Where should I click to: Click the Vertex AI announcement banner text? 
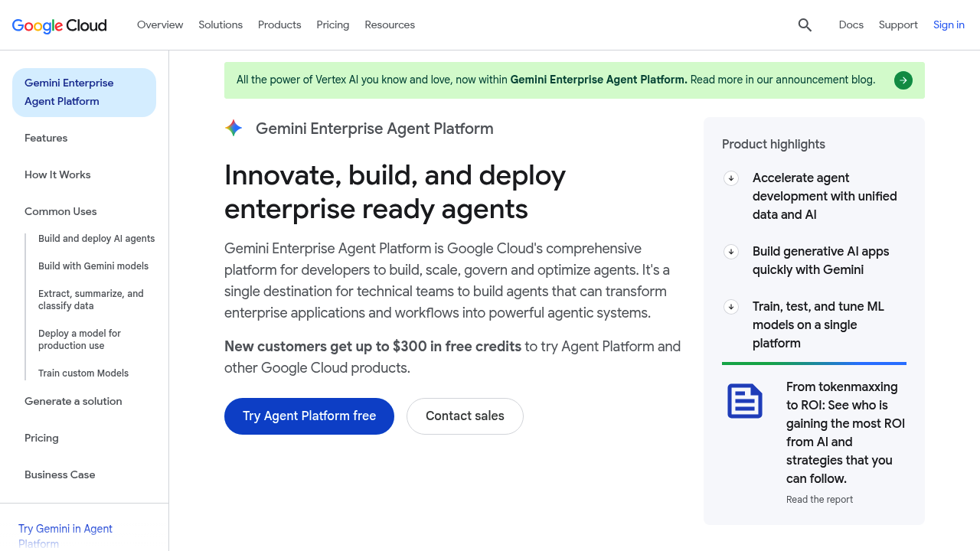coord(556,80)
